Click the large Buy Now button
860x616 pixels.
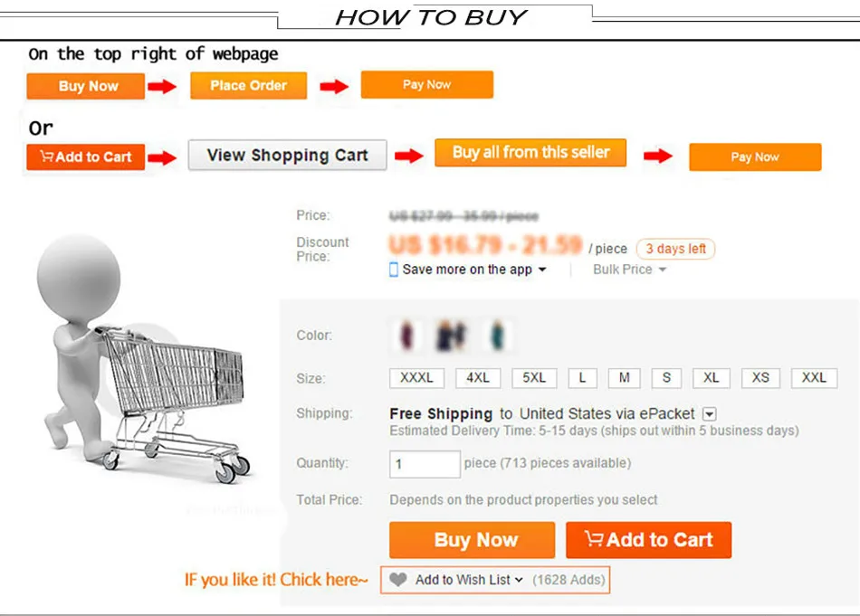click(473, 540)
